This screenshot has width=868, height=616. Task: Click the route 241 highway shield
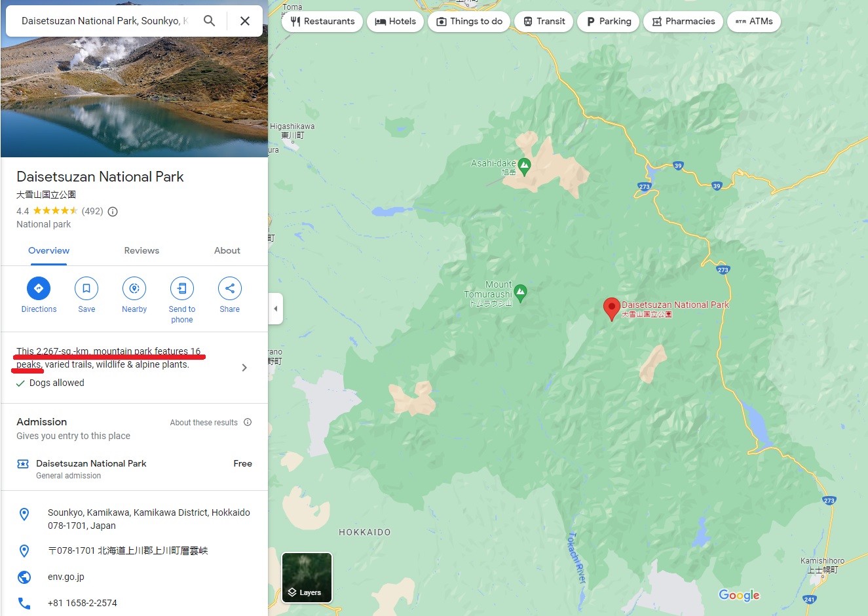pos(810,599)
